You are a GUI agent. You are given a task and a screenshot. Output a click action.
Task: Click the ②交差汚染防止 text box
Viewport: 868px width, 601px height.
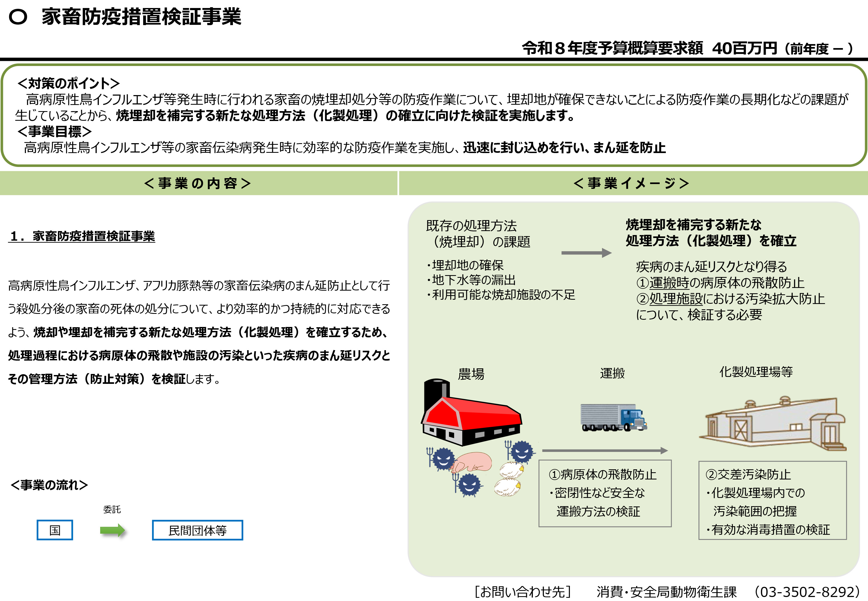772,501
